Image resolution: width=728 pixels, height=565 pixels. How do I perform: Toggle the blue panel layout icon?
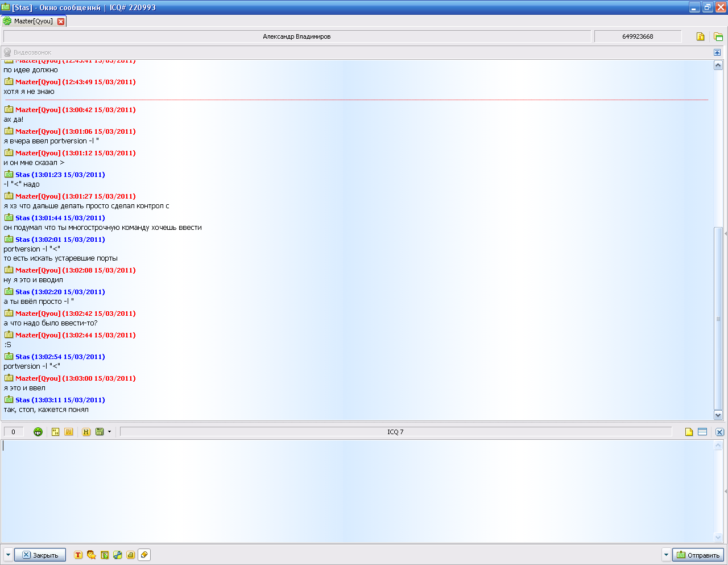point(702,432)
